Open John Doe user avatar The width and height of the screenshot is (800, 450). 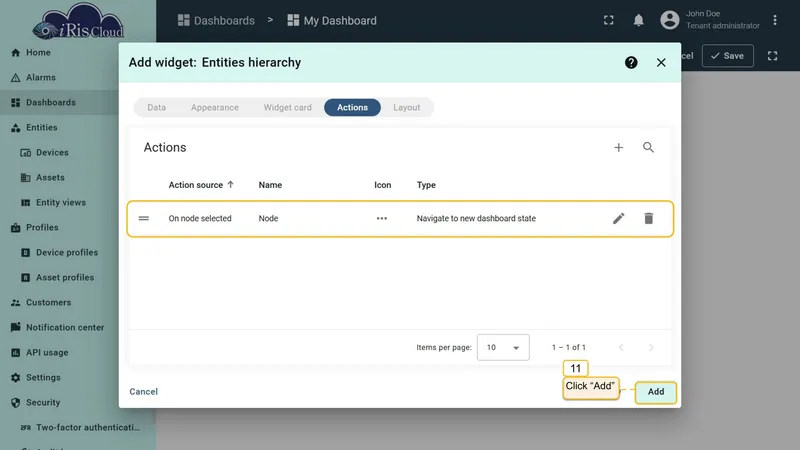tap(670, 20)
